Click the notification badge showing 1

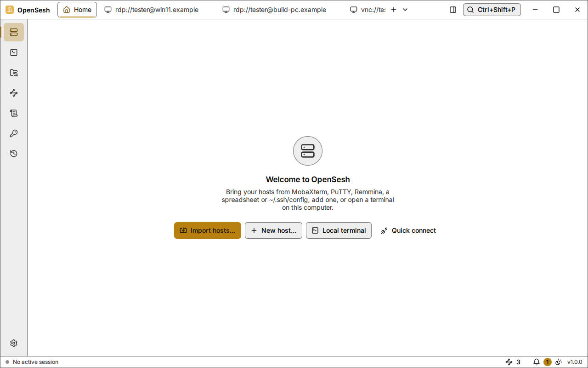pos(547,362)
